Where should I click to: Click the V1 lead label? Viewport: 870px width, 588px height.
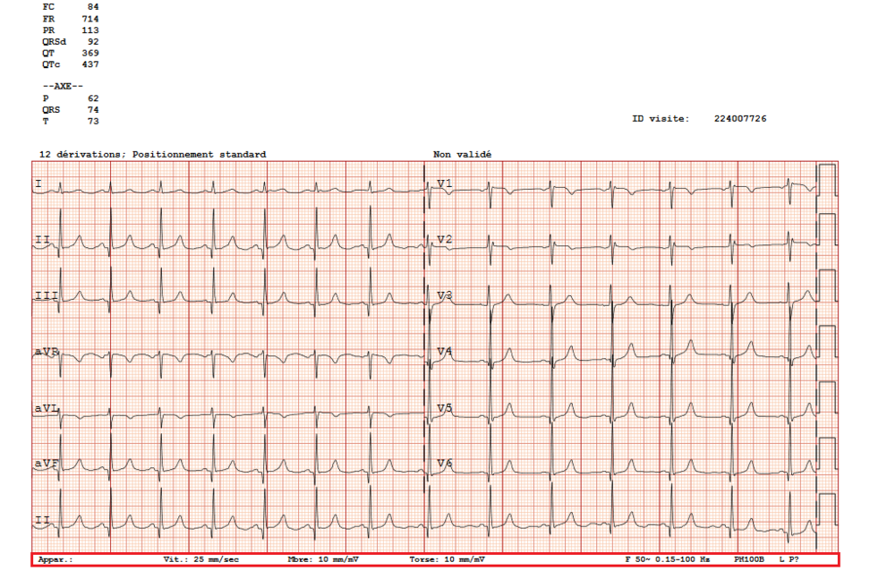click(x=443, y=181)
